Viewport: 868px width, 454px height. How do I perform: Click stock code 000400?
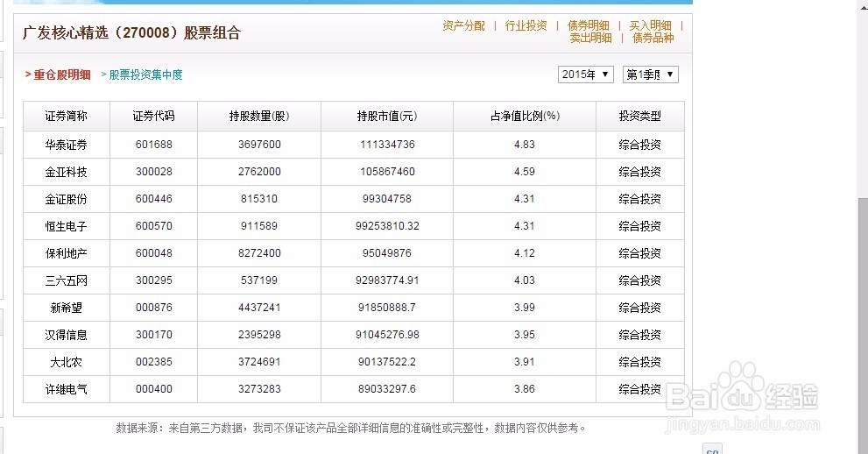154,389
